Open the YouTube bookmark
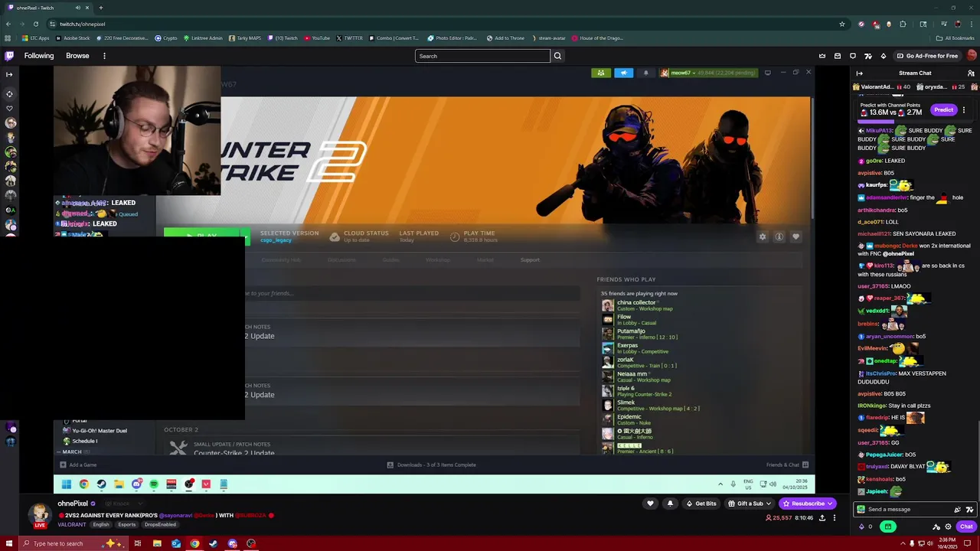This screenshot has height=551, width=980. 317,37
